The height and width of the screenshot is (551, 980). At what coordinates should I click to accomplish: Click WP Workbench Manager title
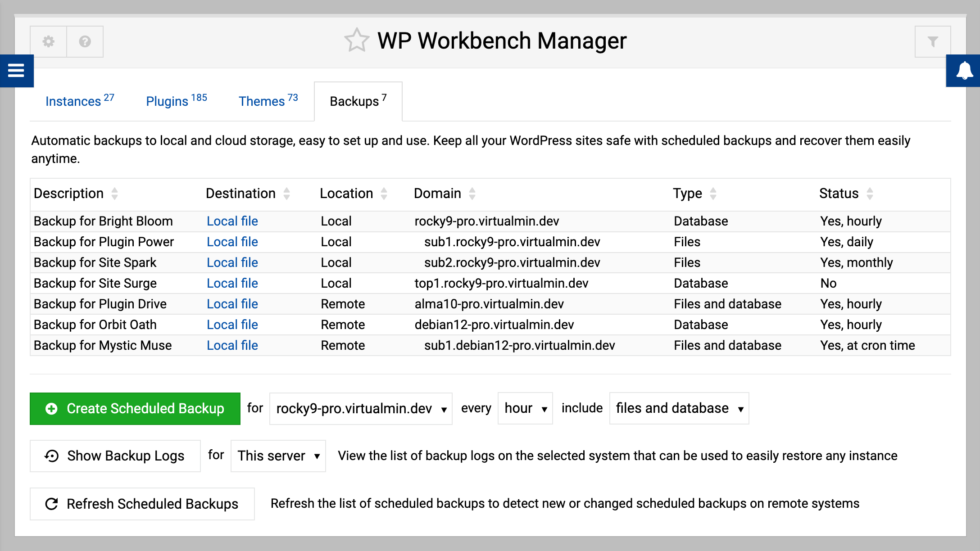(x=502, y=41)
